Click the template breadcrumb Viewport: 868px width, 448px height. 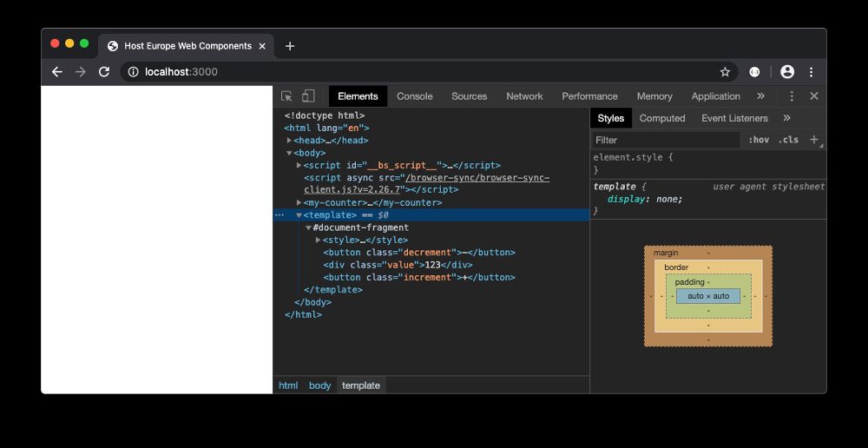tap(361, 385)
